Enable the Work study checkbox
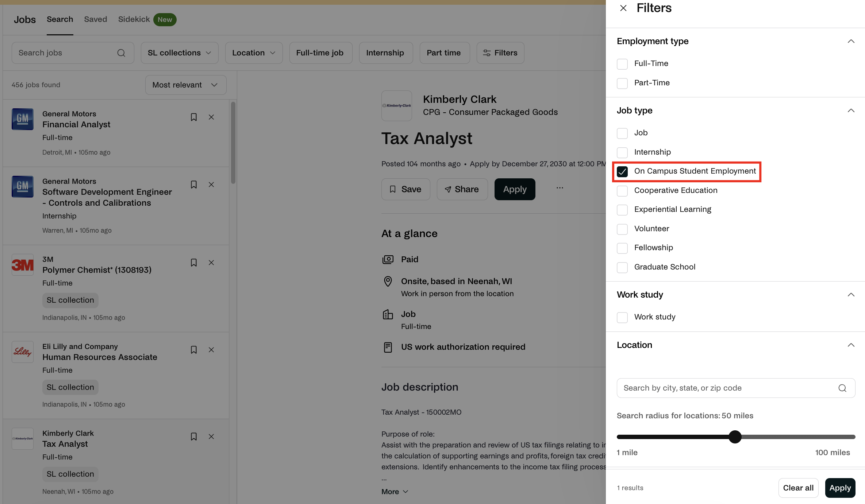 point(622,317)
